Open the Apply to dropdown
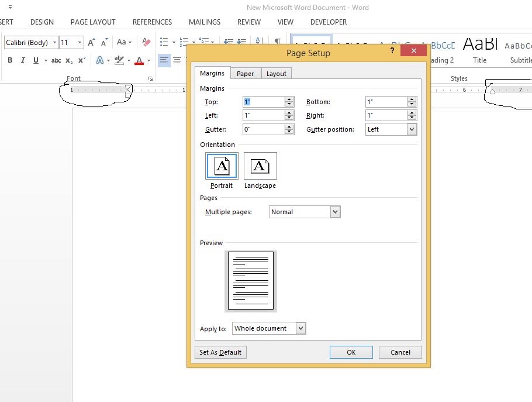 click(x=300, y=328)
